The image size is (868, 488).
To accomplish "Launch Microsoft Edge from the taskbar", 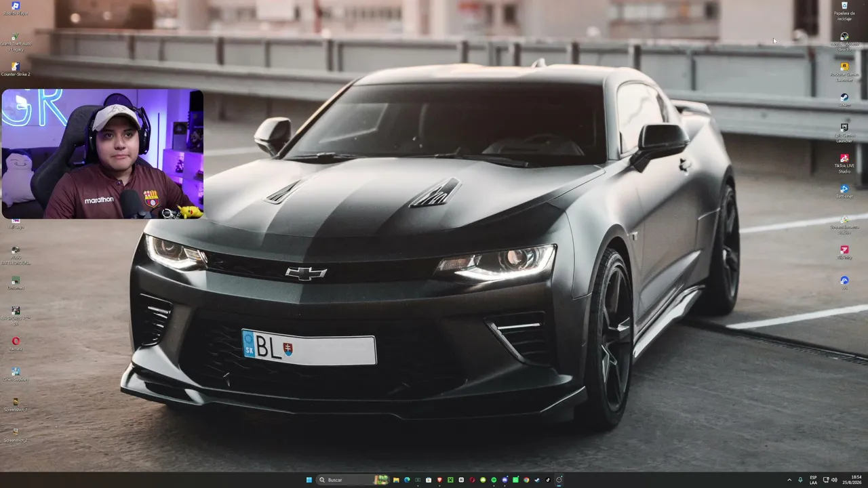I will point(407,480).
